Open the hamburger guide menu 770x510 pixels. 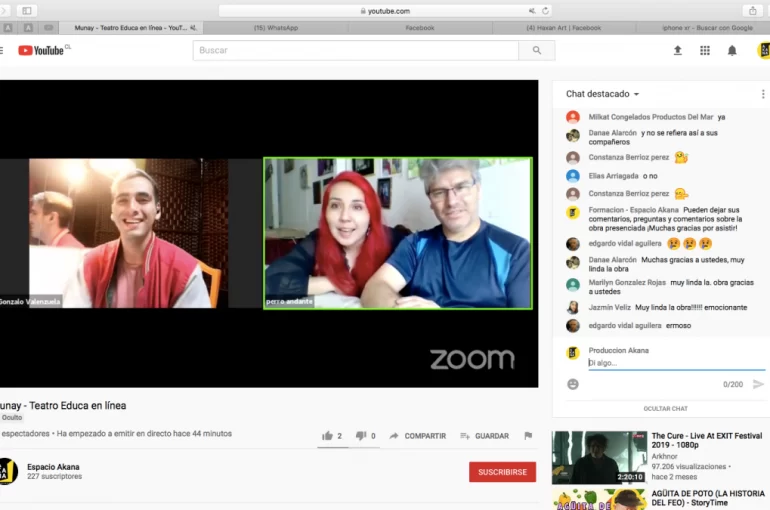tap(1, 50)
